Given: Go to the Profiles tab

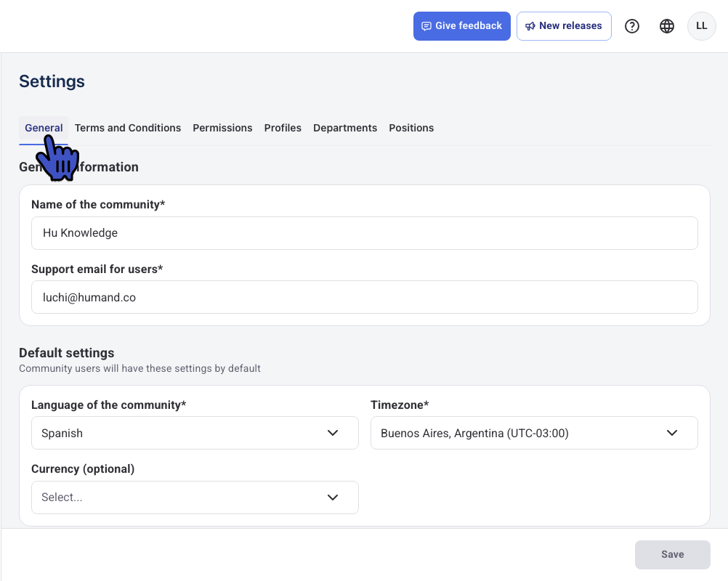Looking at the screenshot, I should [x=283, y=128].
